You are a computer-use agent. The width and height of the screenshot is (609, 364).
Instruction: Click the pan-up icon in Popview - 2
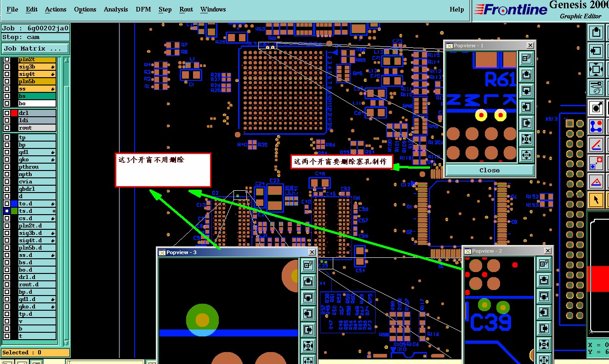[x=544, y=280]
